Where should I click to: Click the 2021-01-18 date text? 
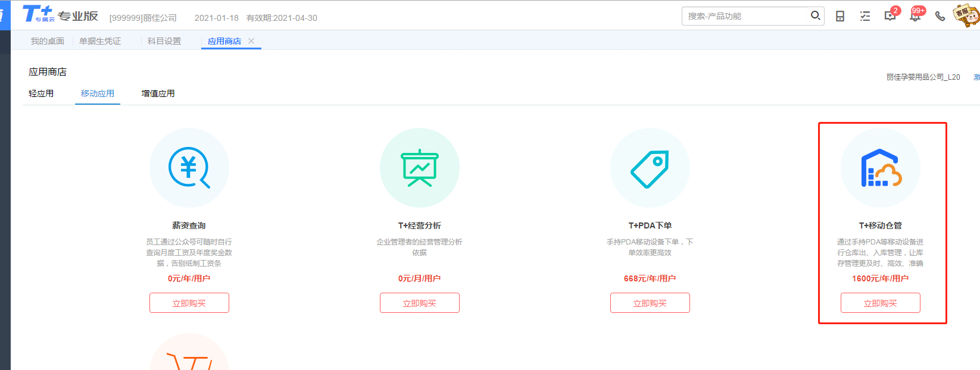(217, 18)
